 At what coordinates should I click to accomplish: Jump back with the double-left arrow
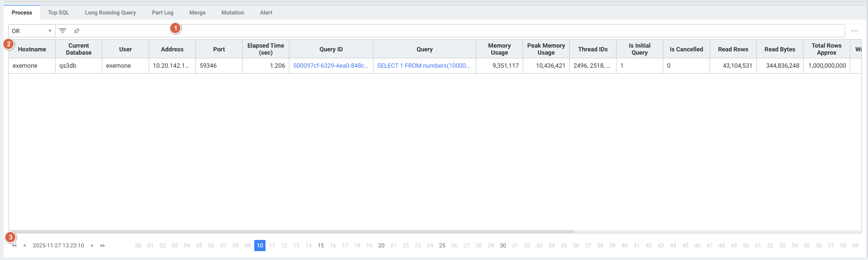14,246
